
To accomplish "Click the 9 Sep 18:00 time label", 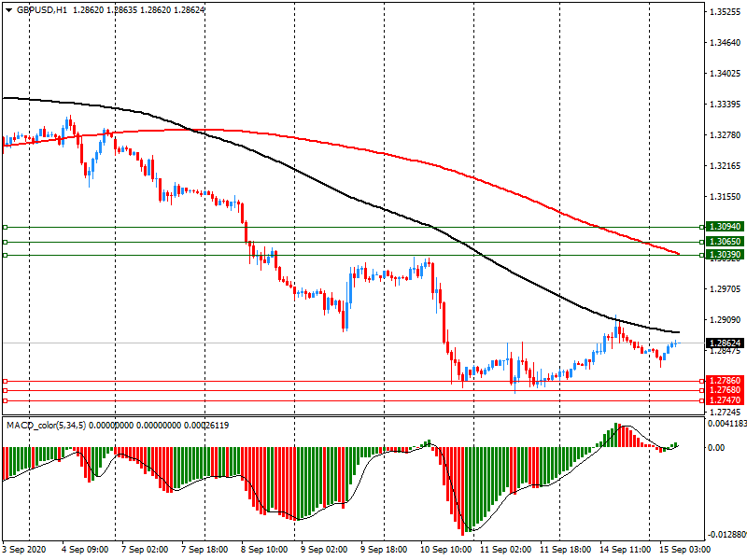I will pos(384,550).
